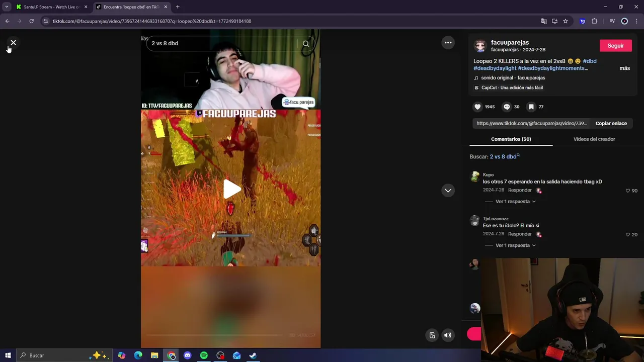Mute the video volume

pyautogui.click(x=448, y=335)
